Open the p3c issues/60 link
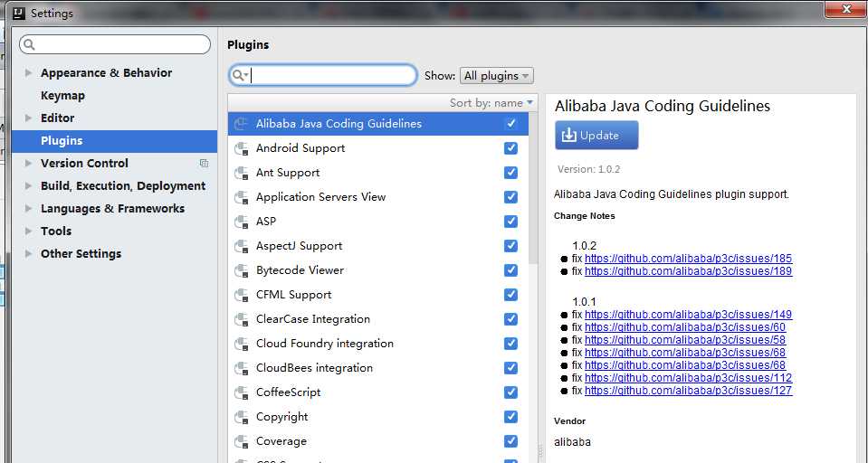Viewport: 868px width, 463px height. tap(685, 327)
